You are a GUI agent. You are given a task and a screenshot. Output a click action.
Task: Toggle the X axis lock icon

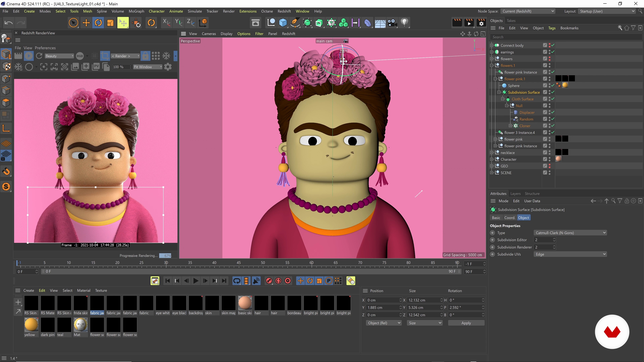tap(166, 22)
